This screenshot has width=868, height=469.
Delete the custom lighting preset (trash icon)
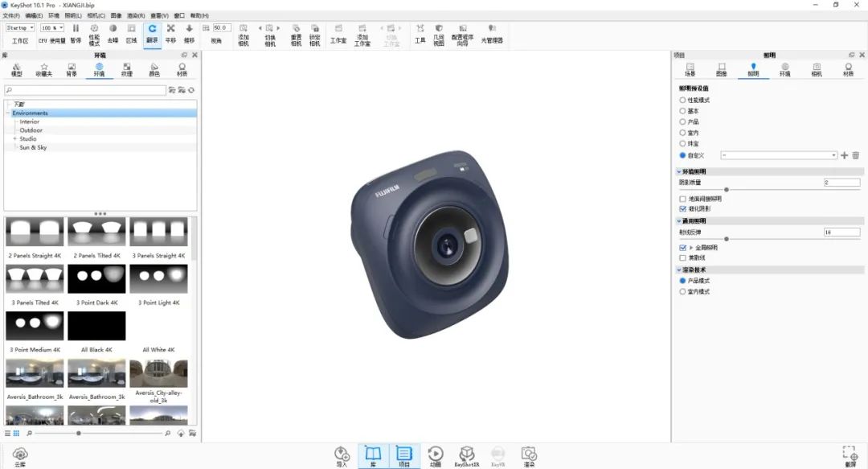(856, 155)
